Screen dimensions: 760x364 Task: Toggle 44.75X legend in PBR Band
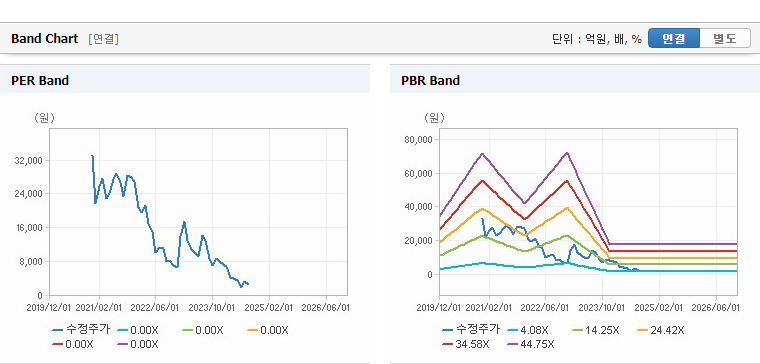click(x=530, y=344)
